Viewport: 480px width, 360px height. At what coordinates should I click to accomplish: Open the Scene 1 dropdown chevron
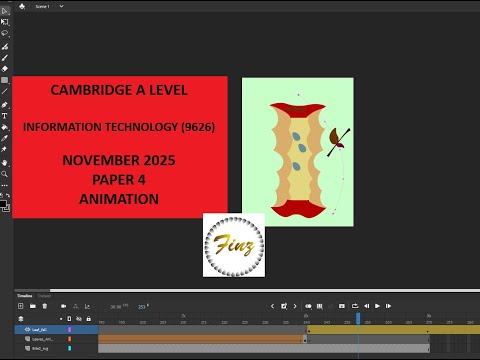[x=61, y=6]
